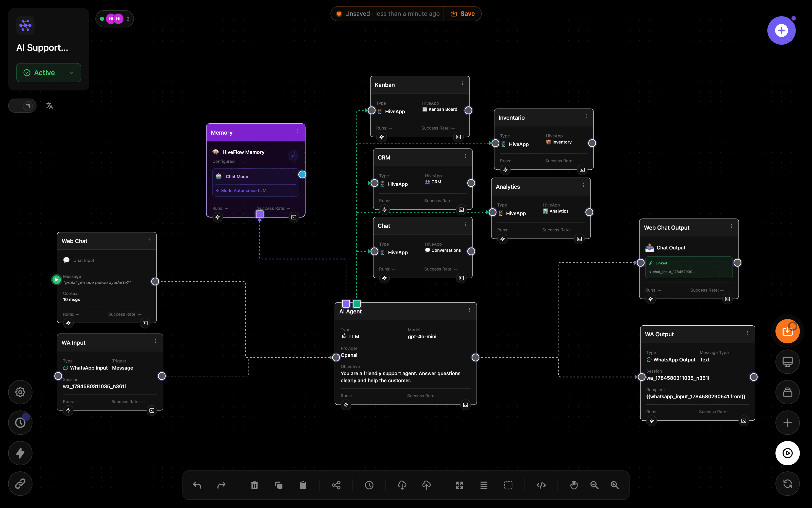Open WA Input node three-dot menu

(x=156, y=341)
